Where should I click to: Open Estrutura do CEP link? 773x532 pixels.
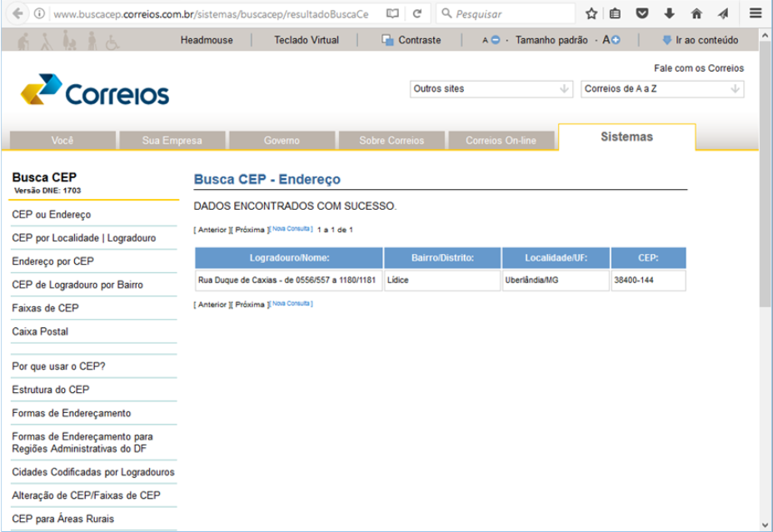click(x=50, y=390)
